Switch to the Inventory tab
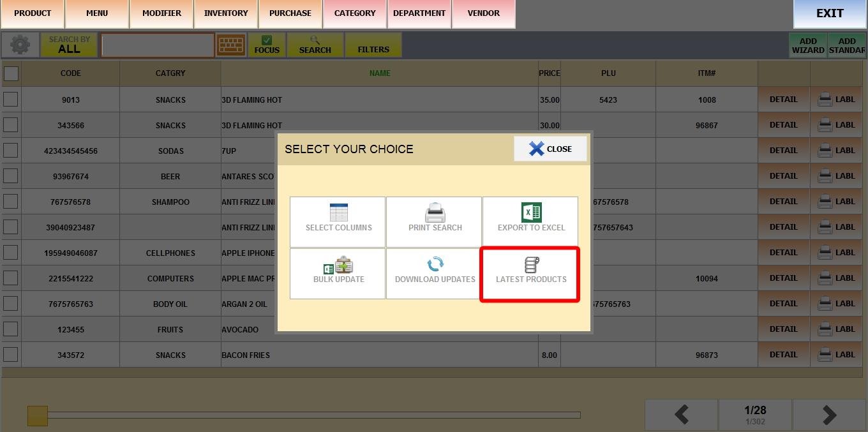 [226, 13]
